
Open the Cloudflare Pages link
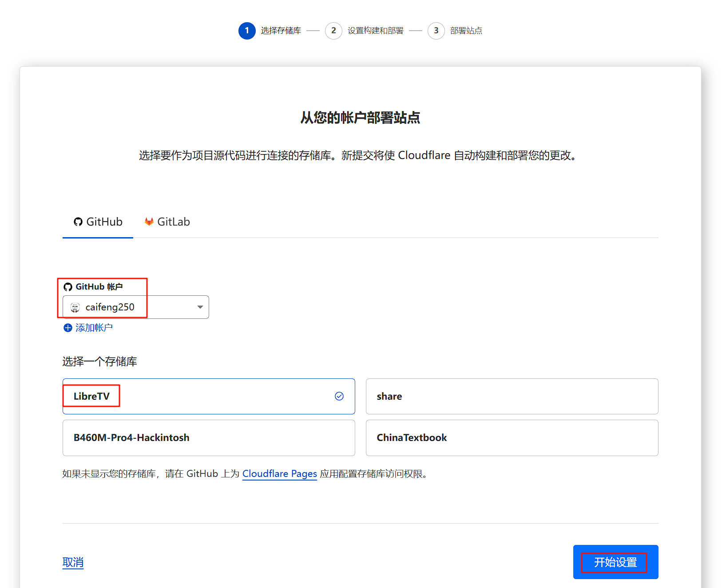pos(280,474)
